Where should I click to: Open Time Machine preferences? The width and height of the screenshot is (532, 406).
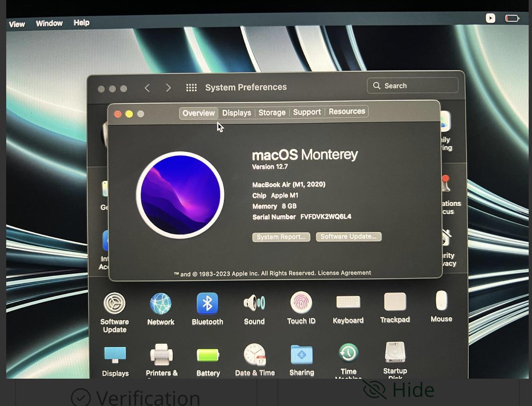coord(348,360)
